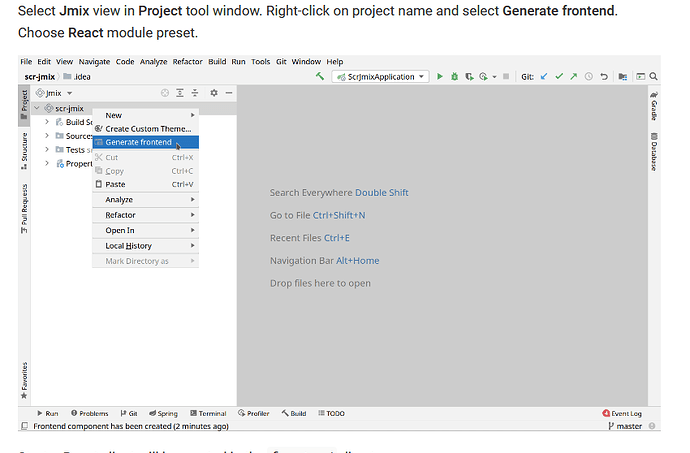Click .idea folder breadcrumb
This screenshot has width=690, height=453.
pos(77,77)
